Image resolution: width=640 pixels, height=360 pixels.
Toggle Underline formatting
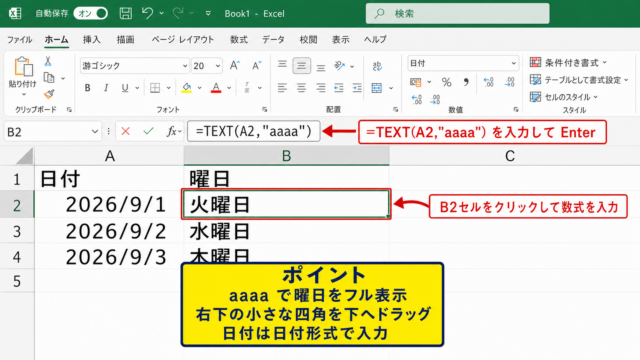pos(125,88)
